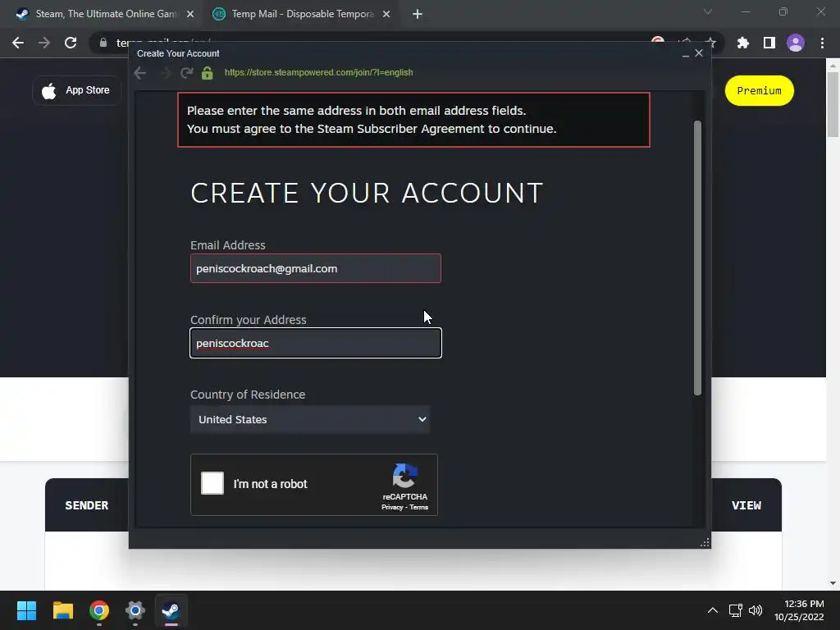Click the green padlock in Steam popup

click(x=208, y=73)
